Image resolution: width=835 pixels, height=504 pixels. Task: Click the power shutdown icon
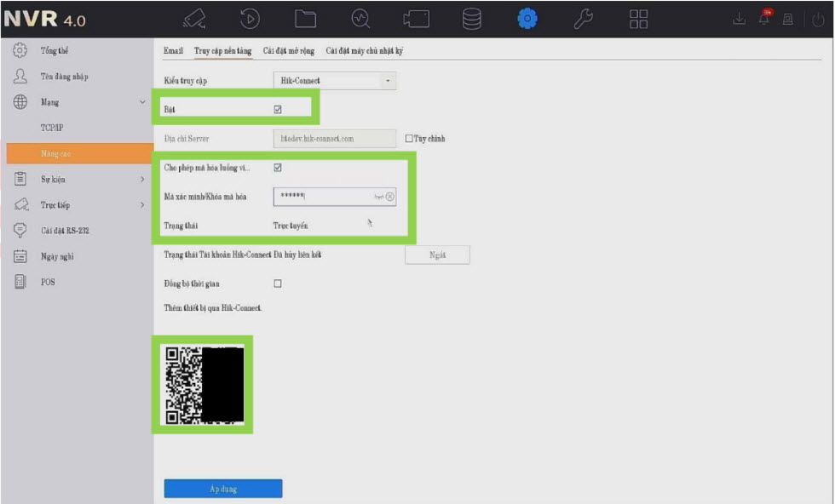pyautogui.click(x=819, y=20)
